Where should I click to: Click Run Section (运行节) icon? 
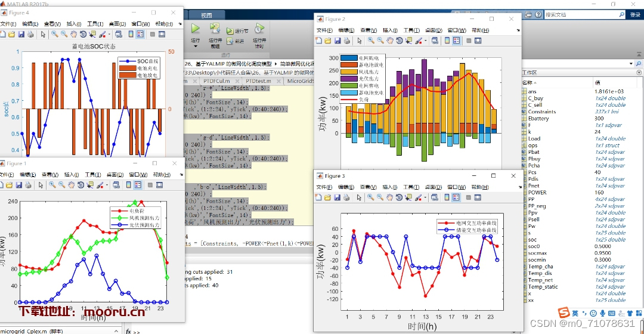pyautogui.click(x=230, y=31)
